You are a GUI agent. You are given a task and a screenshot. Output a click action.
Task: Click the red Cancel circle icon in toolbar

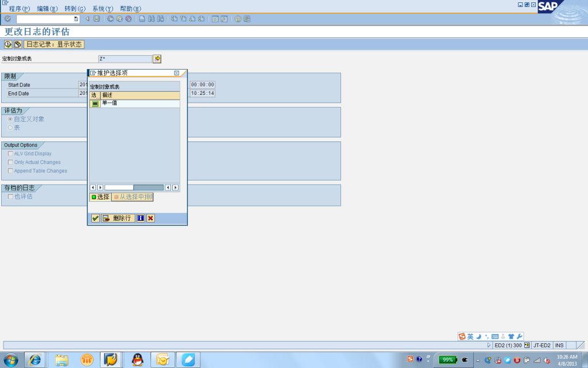pyautogui.click(x=129, y=19)
